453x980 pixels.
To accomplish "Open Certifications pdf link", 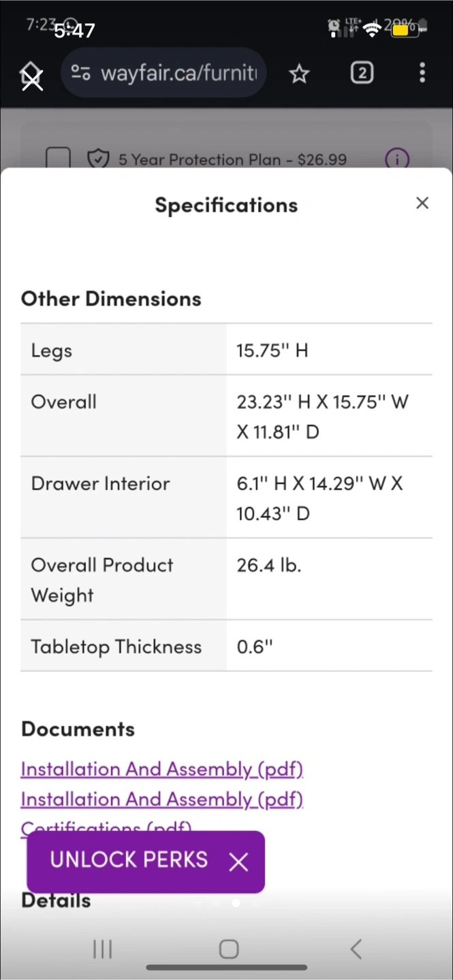I will (106, 826).
